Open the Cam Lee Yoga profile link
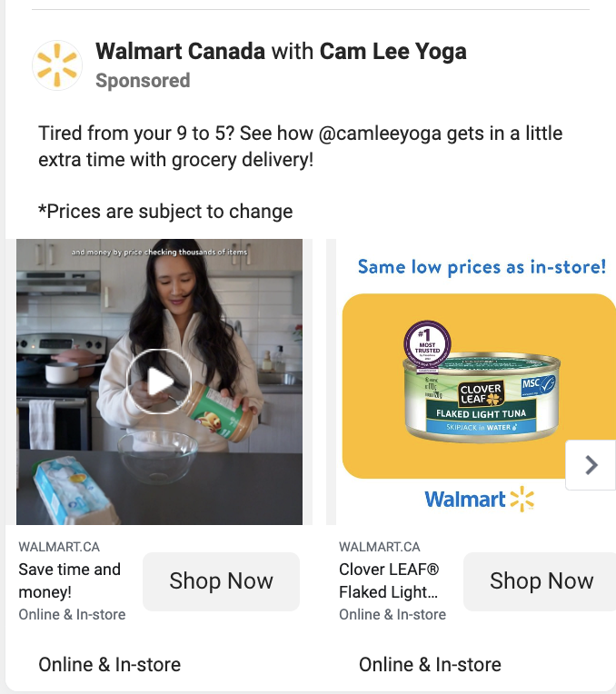This screenshot has height=694, width=616. pyautogui.click(x=392, y=52)
